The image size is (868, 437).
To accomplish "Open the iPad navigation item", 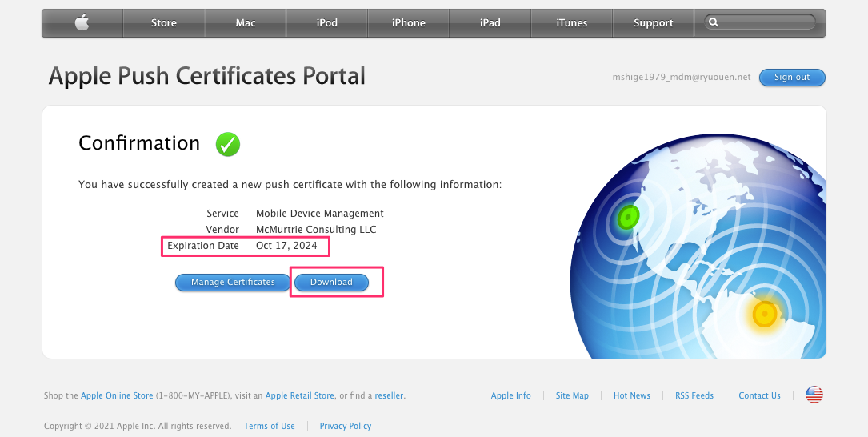I will 490,22.
